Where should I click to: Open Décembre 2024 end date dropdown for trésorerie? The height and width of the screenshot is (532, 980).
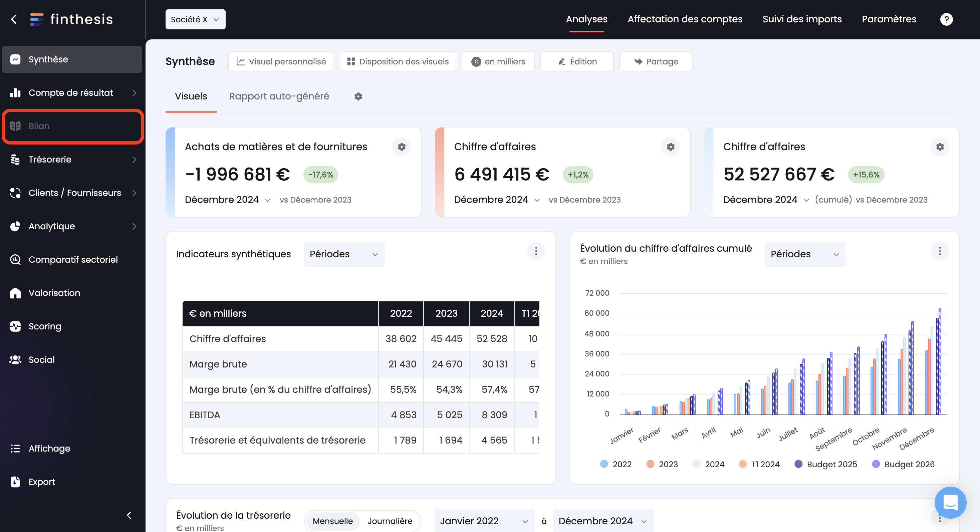point(602,521)
